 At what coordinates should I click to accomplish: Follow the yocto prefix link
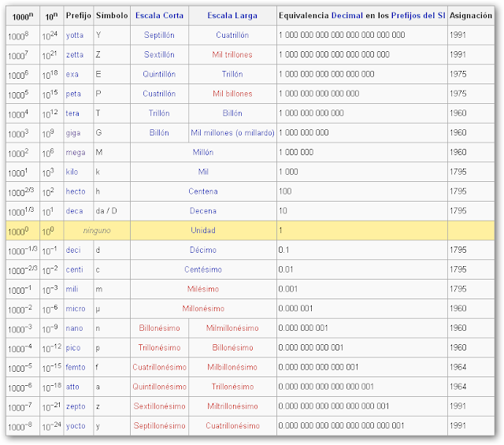pos(76,426)
